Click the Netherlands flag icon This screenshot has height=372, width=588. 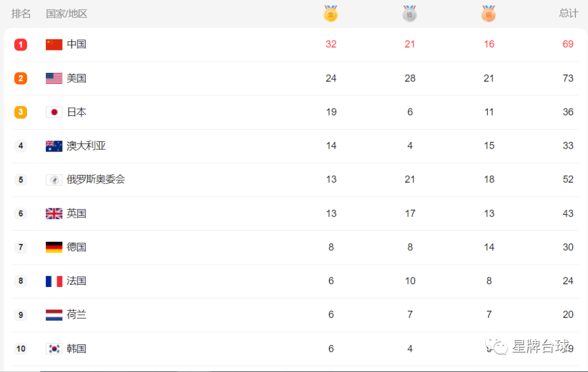pyautogui.click(x=54, y=315)
